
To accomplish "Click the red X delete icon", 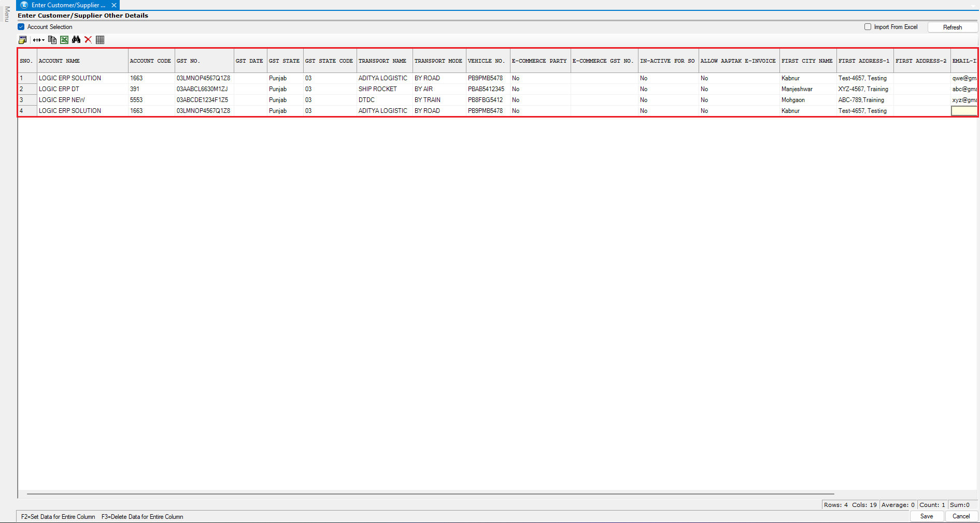I will (x=88, y=40).
